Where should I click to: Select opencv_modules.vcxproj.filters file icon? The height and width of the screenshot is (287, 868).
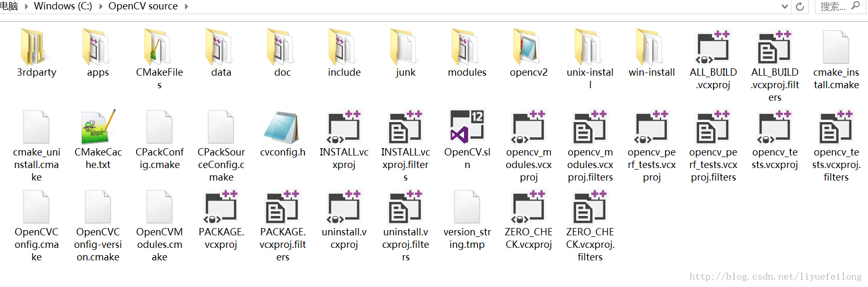pos(590,127)
